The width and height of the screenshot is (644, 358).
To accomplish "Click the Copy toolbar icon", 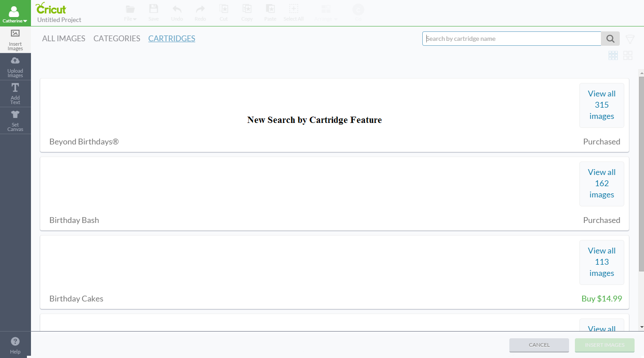I will [x=247, y=13].
